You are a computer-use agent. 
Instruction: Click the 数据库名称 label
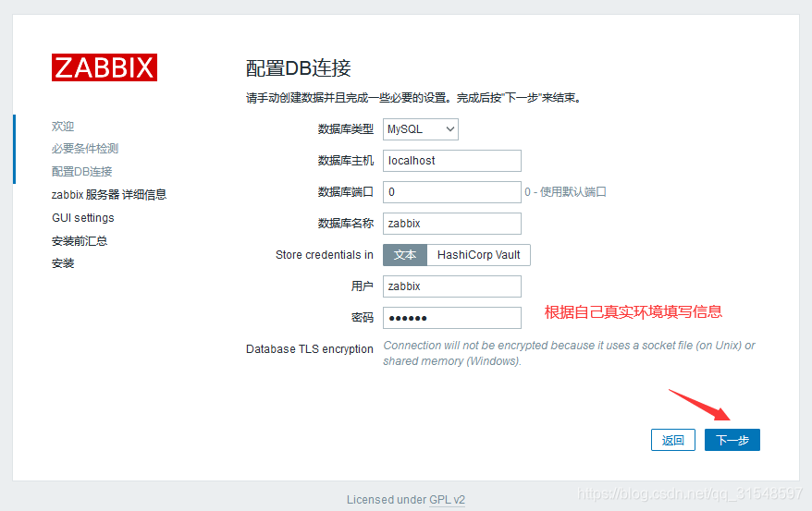[x=345, y=224]
